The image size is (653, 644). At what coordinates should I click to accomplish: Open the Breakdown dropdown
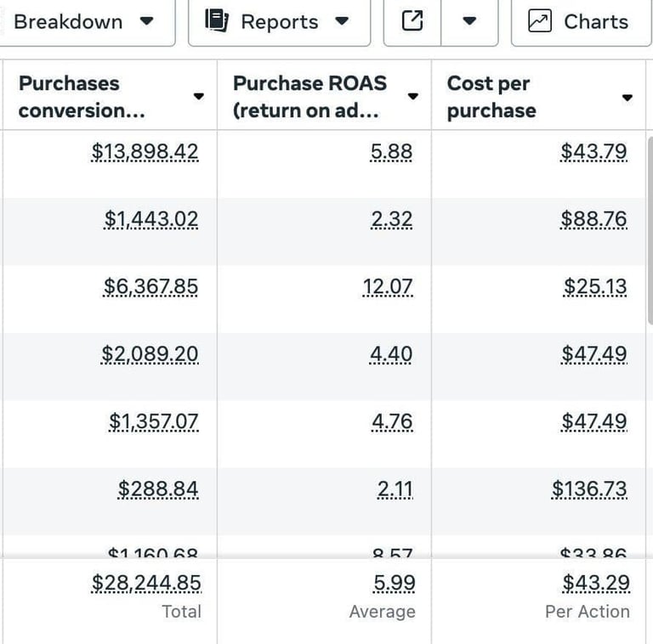coord(85,21)
